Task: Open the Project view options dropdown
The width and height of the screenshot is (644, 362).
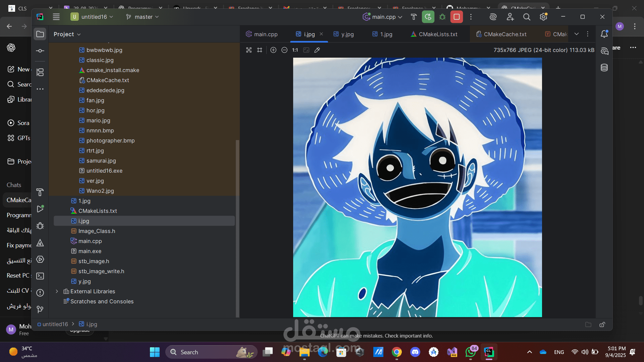Action: (x=67, y=34)
